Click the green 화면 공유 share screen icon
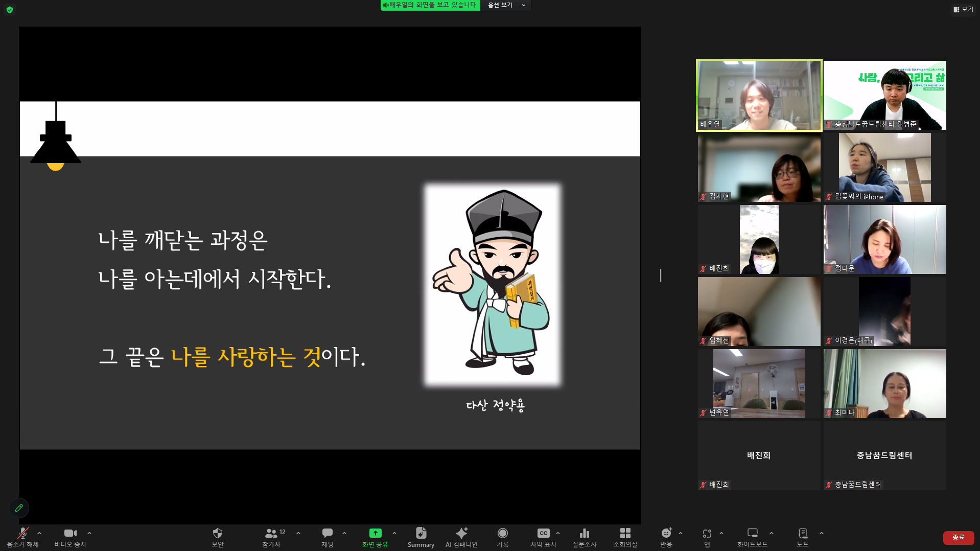This screenshot has width=980, height=551. coord(375,533)
